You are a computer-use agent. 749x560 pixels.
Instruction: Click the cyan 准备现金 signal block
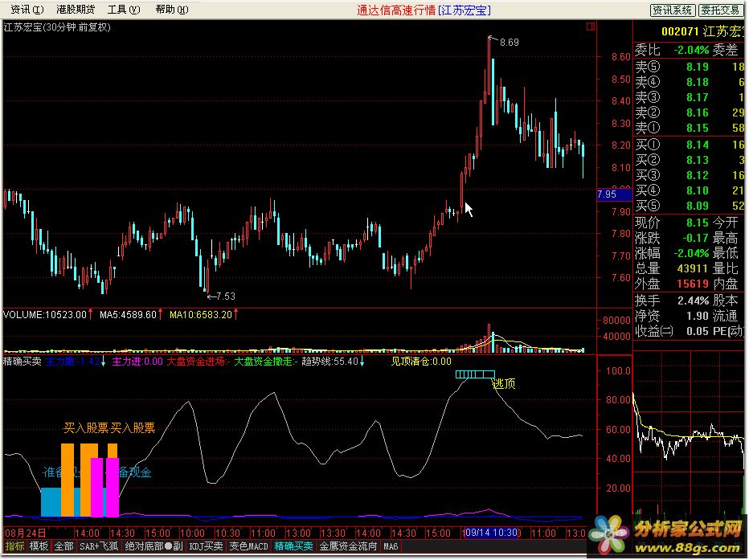point(51,502)
